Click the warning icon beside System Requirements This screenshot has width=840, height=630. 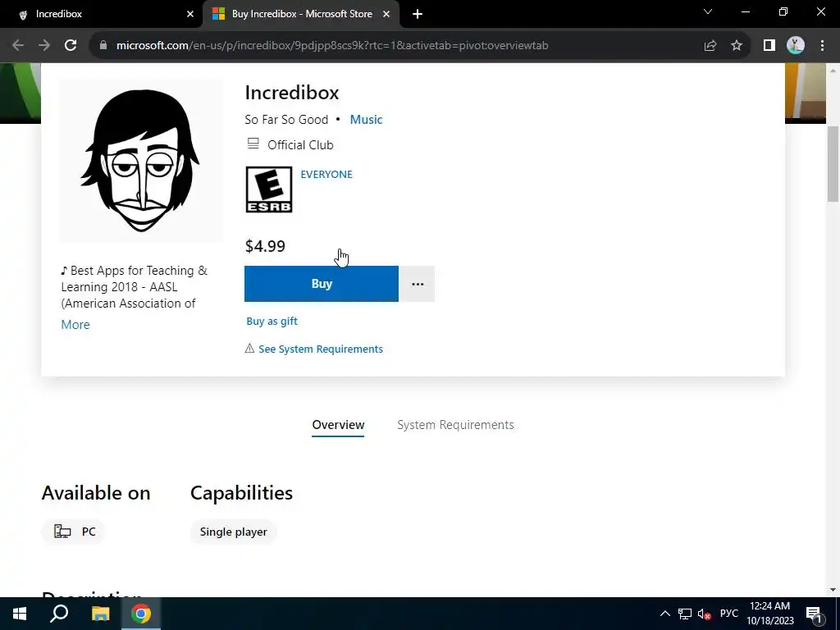(249, 349)
